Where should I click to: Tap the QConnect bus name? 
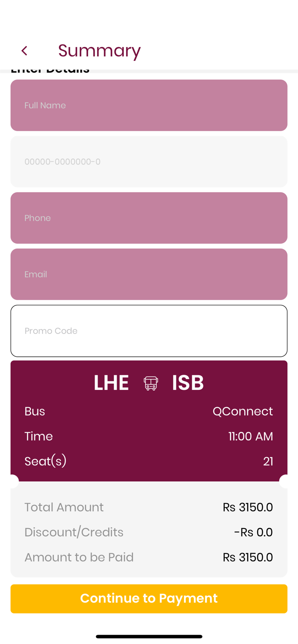pyautogui.click(x=243, y=411)
